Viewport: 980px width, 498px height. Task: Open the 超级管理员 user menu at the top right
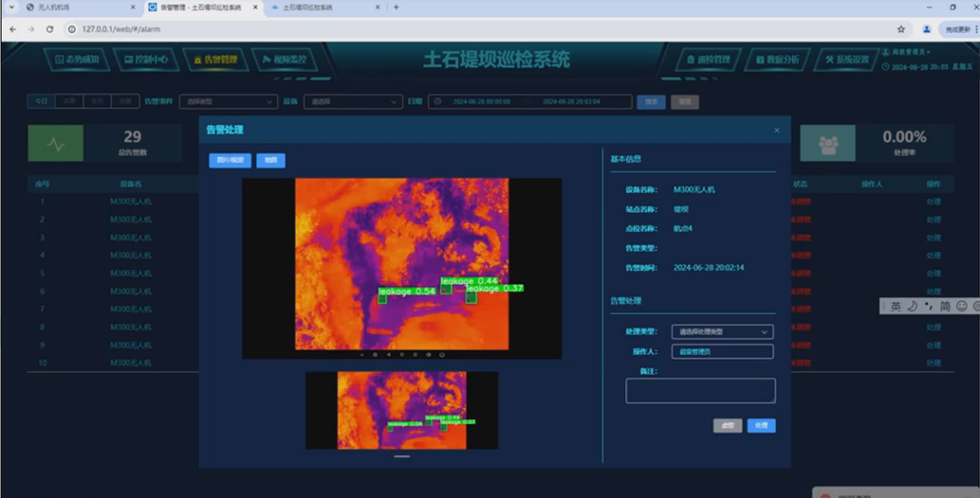tap(908, 52)
